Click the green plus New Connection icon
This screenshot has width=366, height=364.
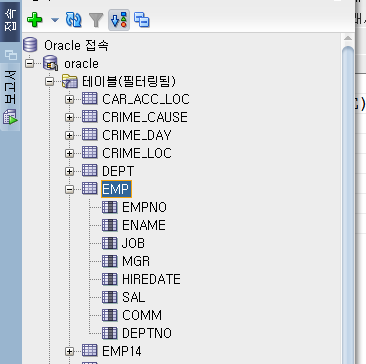pos(35,20)
